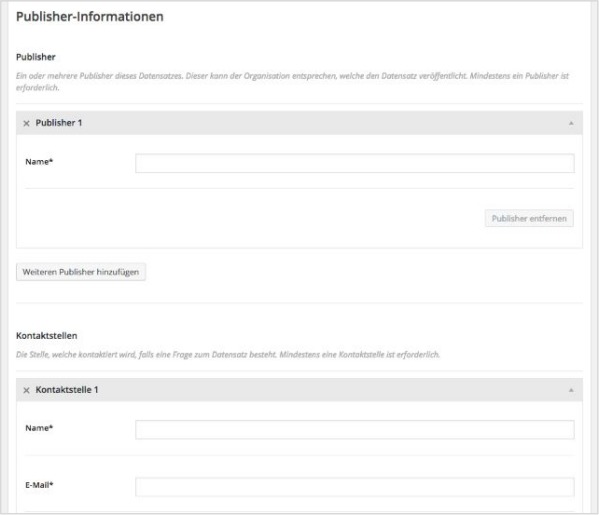This screenshot has width=599, height=515.
Task: Click the italic Publisher description text
Action: pyautogui.click(x=292, y=81)
